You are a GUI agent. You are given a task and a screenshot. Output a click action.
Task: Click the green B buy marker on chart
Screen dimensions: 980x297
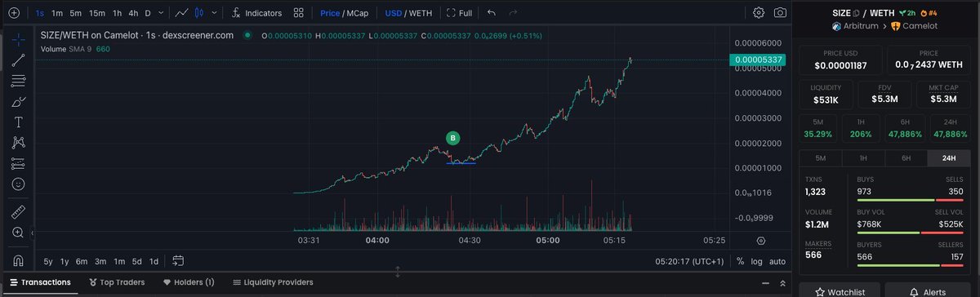[453, 138]
